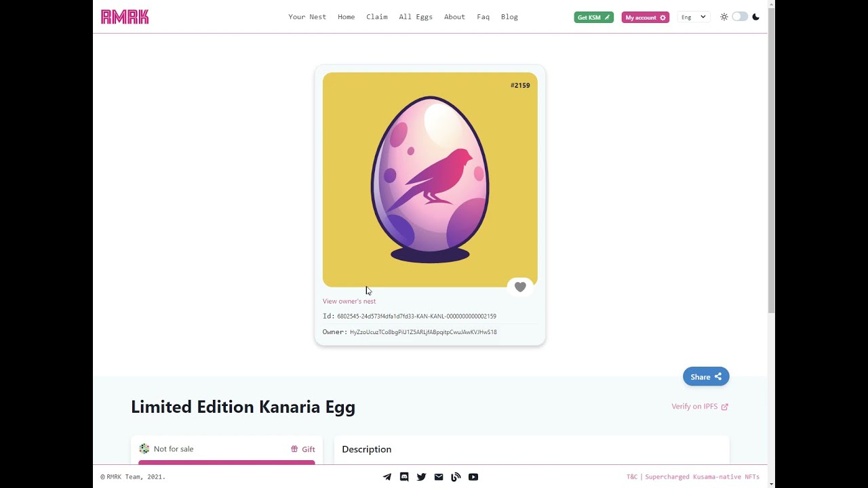Follow the View owner's nest link
868x488 pixels.
tap(349, 301)
